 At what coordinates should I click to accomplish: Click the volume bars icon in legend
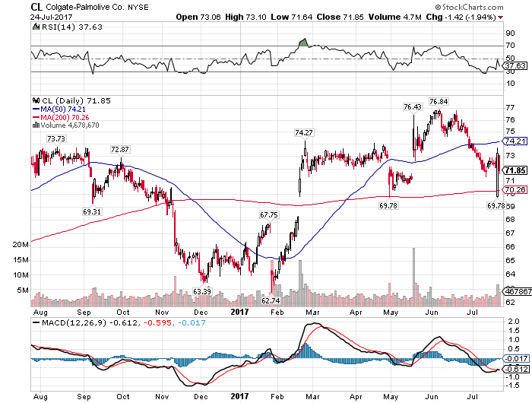36,125
